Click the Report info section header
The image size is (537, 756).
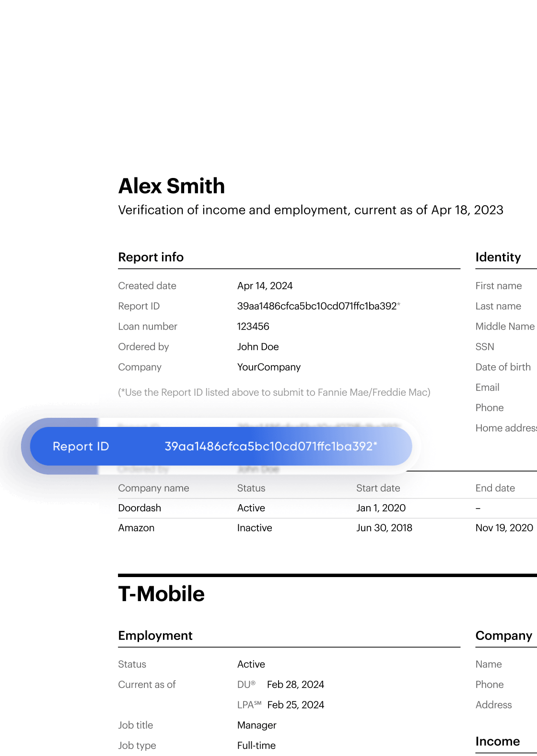[x=151, y=257]
